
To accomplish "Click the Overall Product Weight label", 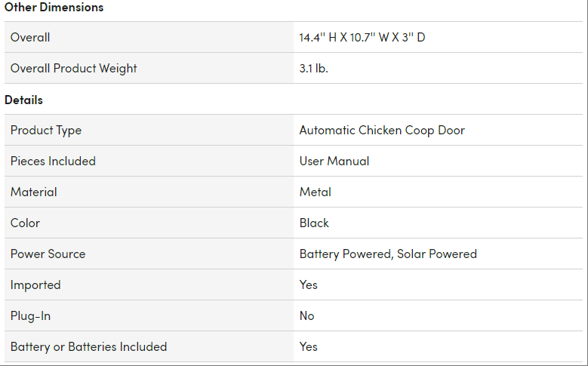I will coord(73,68).
